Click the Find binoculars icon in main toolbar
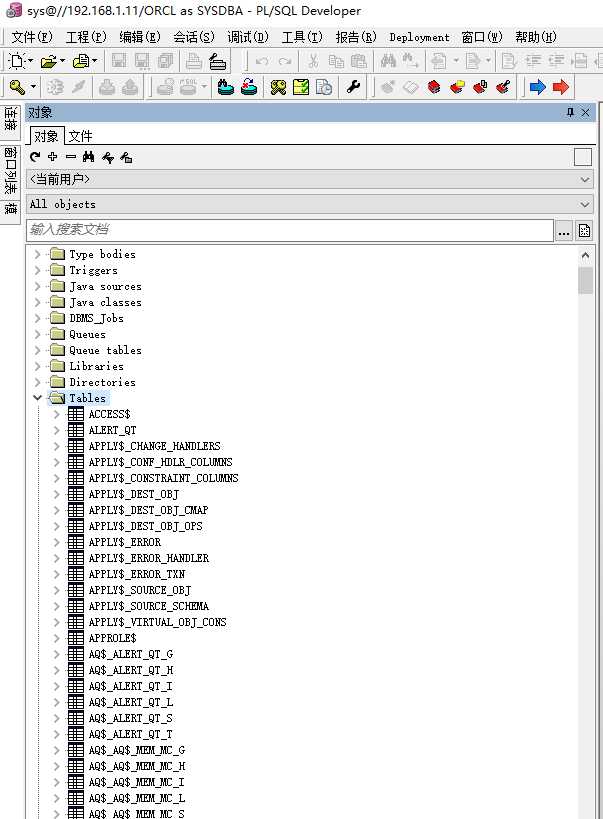The image size is (603, 819). coord(388,61)
